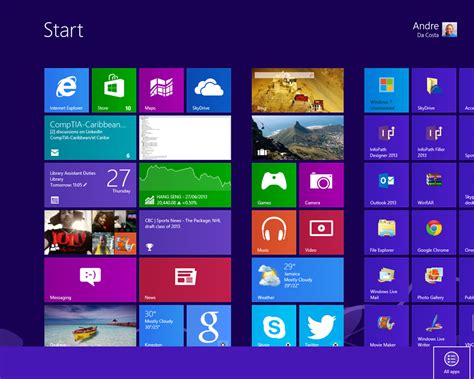
Task: Open the Internet Explorer tile
Action: pyautogui.click(x=66, y=90)
